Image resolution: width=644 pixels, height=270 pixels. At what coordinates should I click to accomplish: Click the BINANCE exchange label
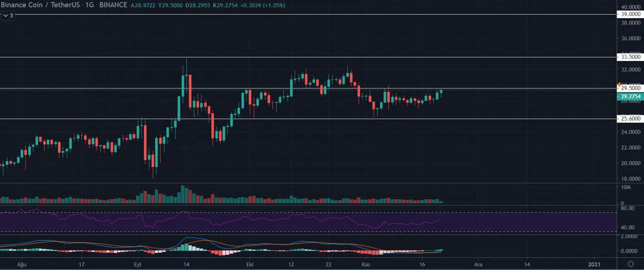click(x=113, y=5)
